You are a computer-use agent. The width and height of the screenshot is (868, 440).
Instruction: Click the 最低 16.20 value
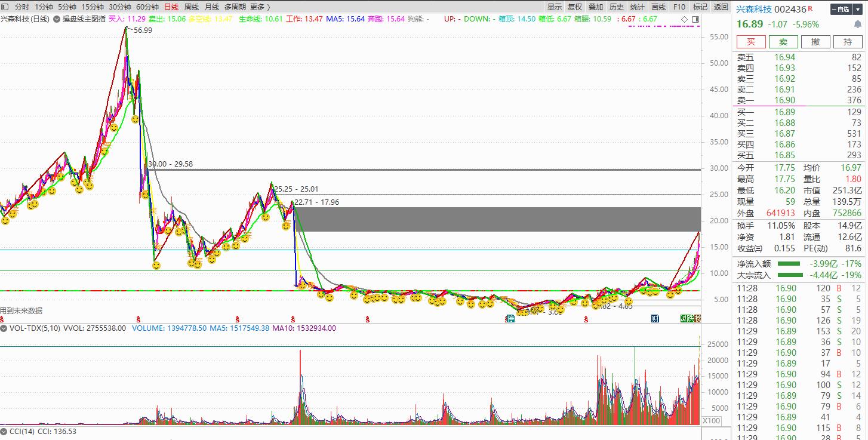(x=784, y=190)
